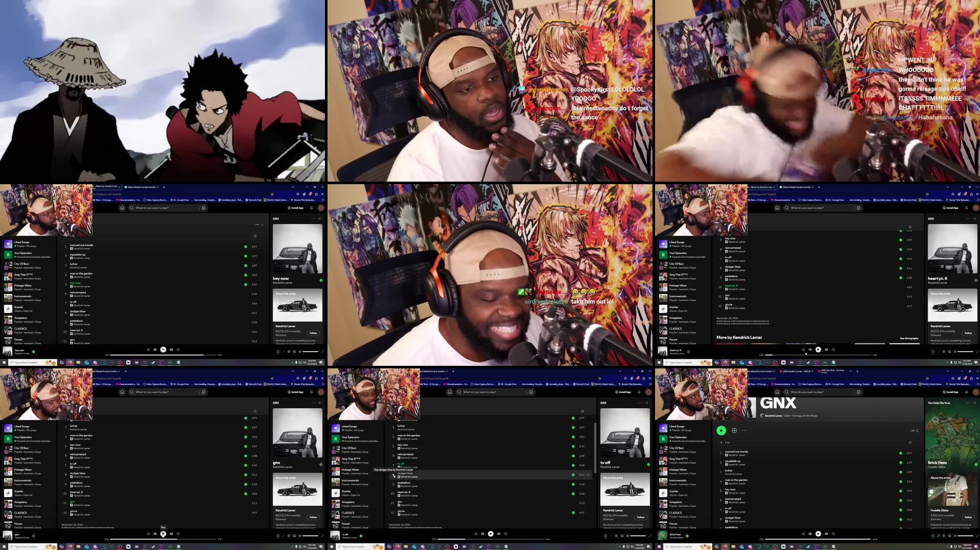Open the List view dropdown on the GNX page
Screen dimensions: 980x550
click(915, 430)
